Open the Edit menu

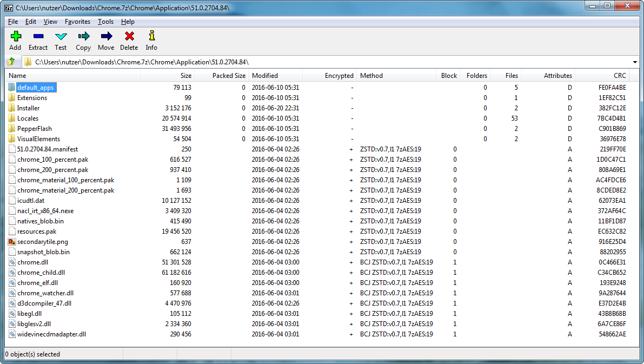[x=31, y=21]
